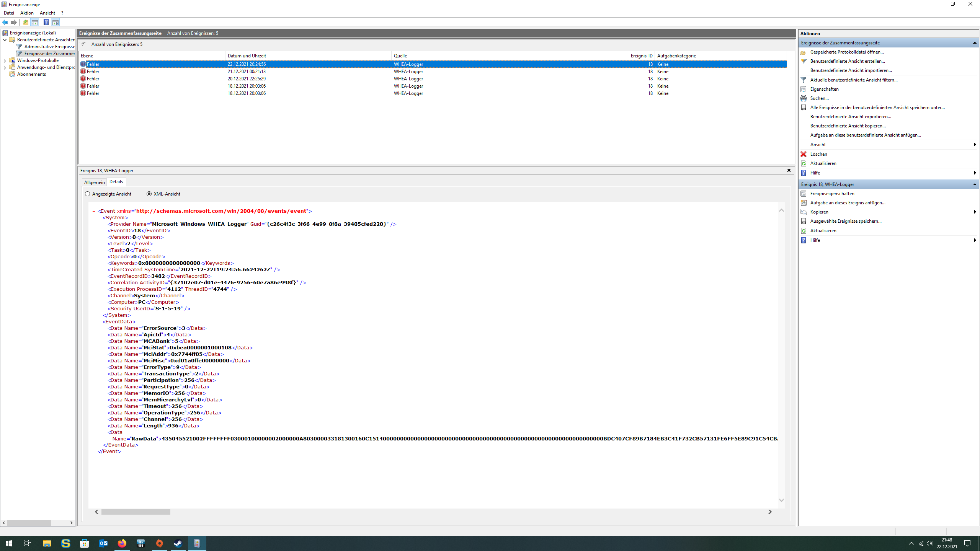
Task: Select the XML-Ansicht radio button
Action: (149, 194)
